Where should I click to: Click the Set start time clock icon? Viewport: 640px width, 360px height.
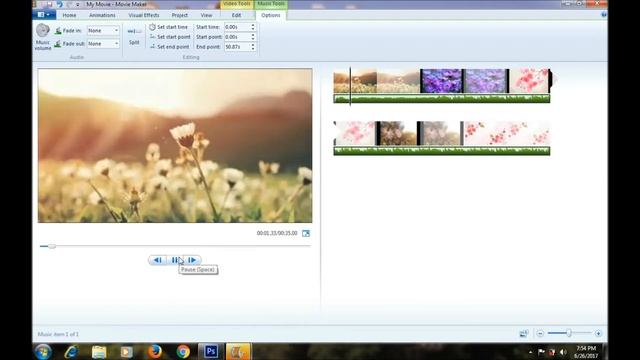pos(152,27)
